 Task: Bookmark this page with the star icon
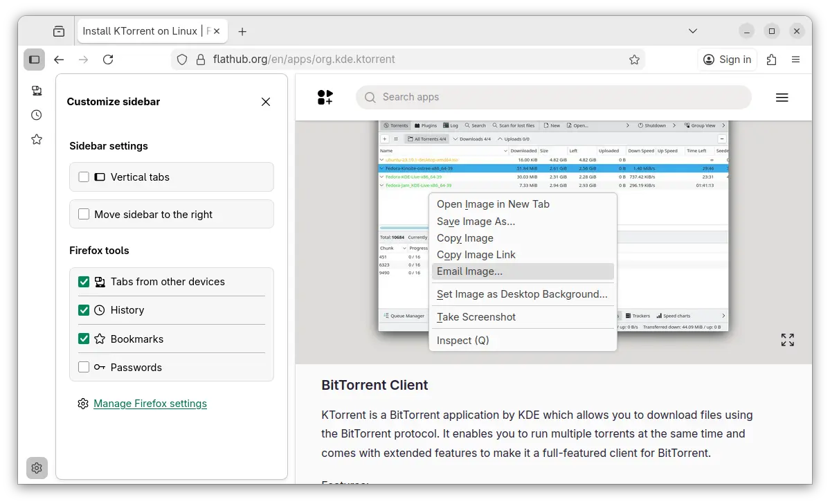tap(634, 60)
